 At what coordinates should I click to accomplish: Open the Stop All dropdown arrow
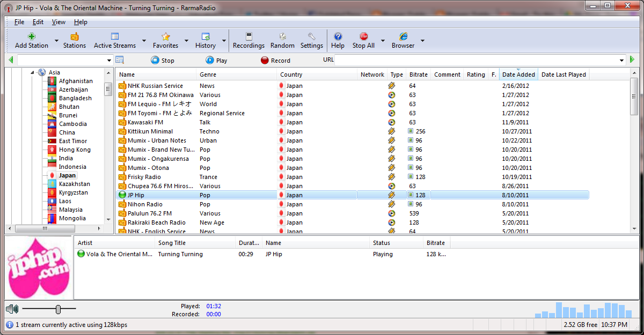383,41
